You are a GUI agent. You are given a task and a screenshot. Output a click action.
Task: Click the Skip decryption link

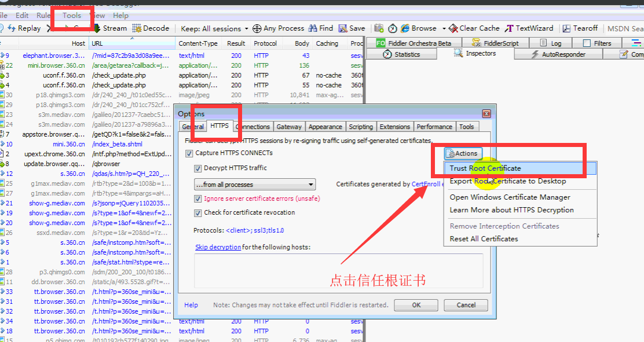coord(218,247)
